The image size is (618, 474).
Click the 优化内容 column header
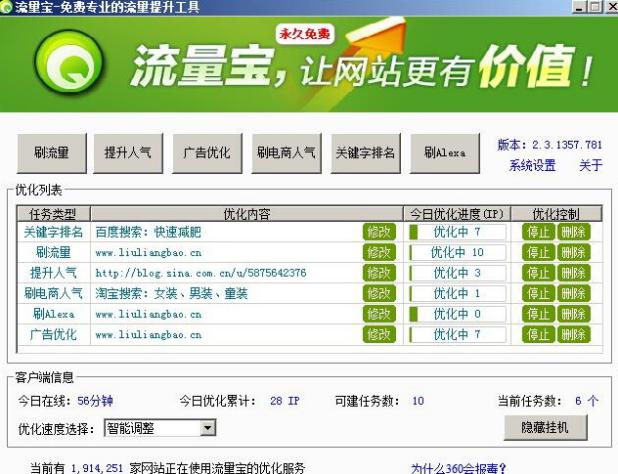(247, 214)
